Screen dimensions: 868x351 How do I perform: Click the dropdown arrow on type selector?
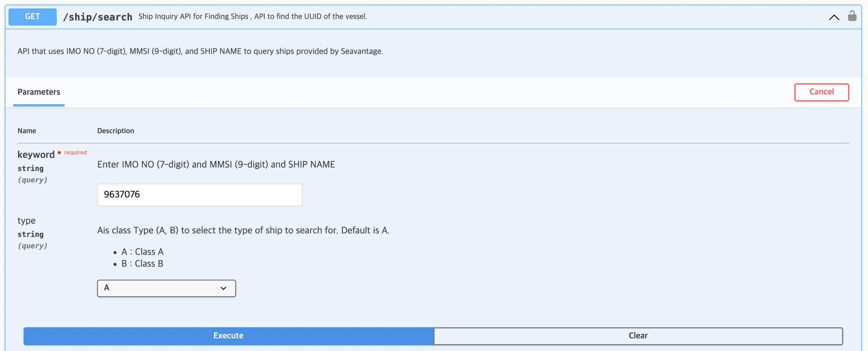pyautogui.click(x=223, y=288)
